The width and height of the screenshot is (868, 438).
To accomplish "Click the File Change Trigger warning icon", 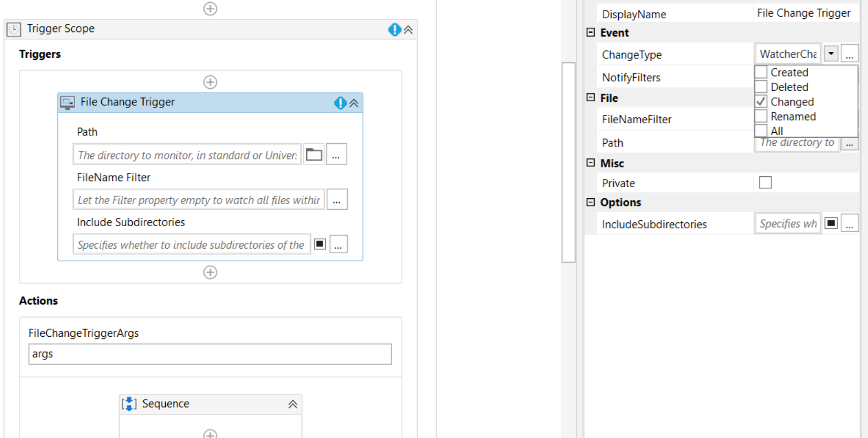I will 340,103.
